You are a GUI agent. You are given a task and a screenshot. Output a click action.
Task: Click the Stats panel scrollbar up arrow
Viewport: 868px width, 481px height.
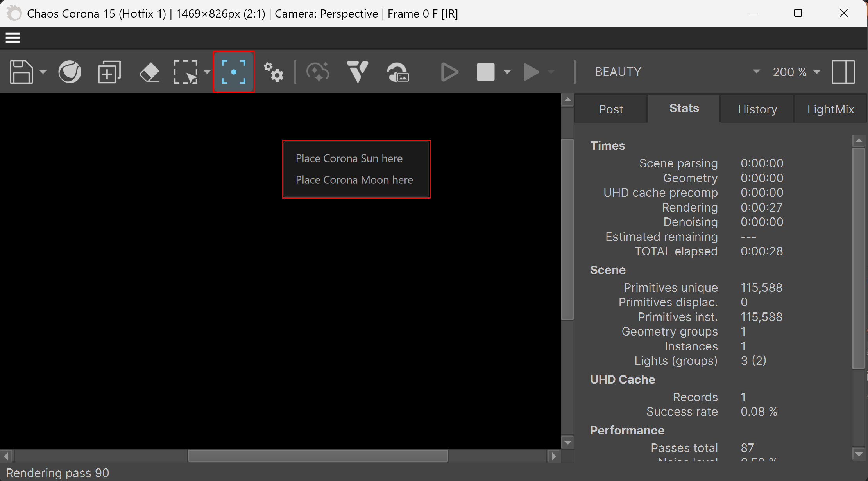(859, 140)
